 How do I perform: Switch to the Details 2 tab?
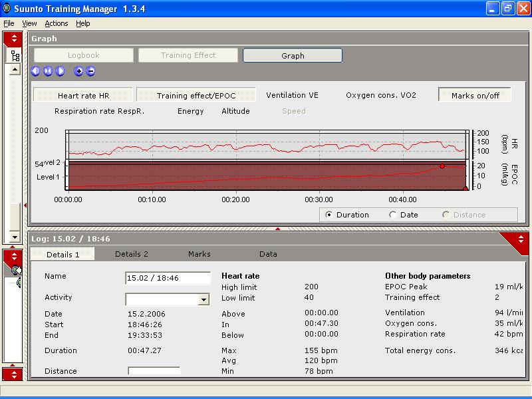pyautogui.click(x=132, y=254)
